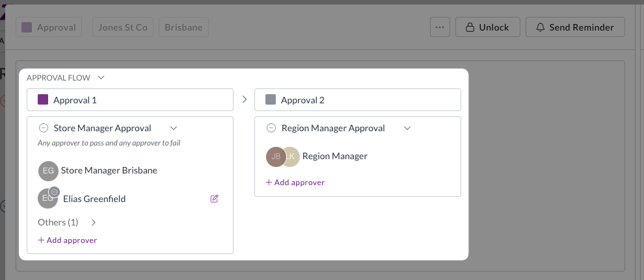Open the Region Manager Approval dropdown chevron
The width and height of the screenshot is (644, 280).
[407, 128]
